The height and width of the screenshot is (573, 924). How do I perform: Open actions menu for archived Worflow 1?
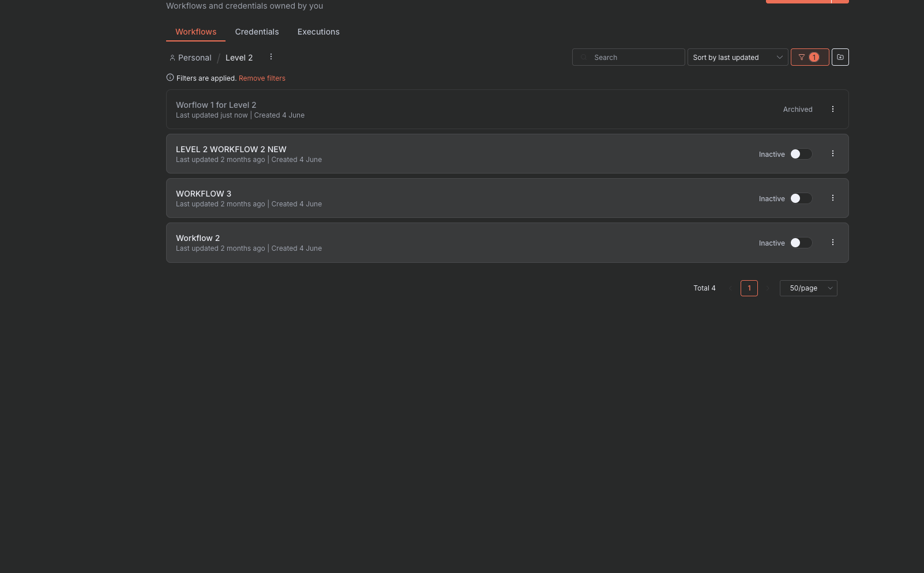832,109
